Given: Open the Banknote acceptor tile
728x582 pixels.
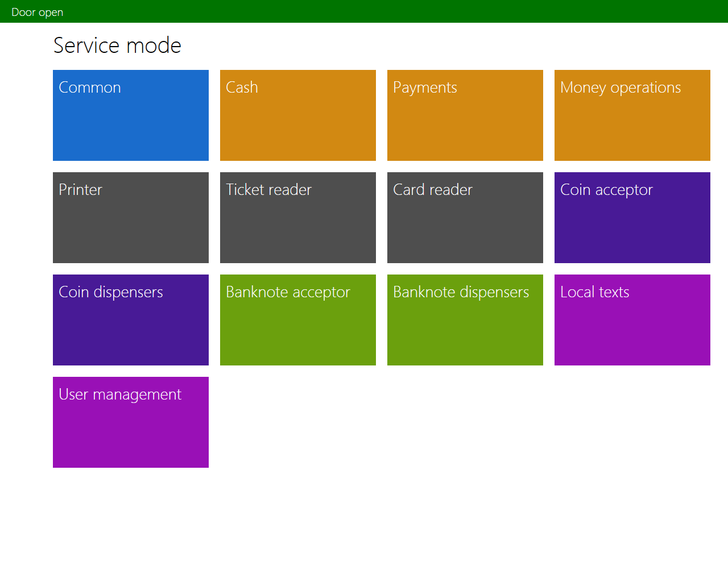Looking at the screenshot, I should pyautogui.click(x=298, y=320).
